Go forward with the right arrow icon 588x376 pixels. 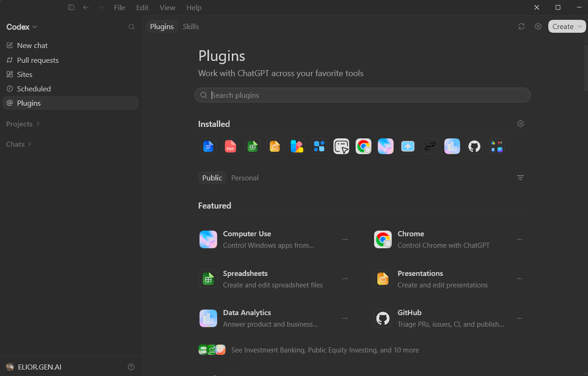click(x=101, y=7)
